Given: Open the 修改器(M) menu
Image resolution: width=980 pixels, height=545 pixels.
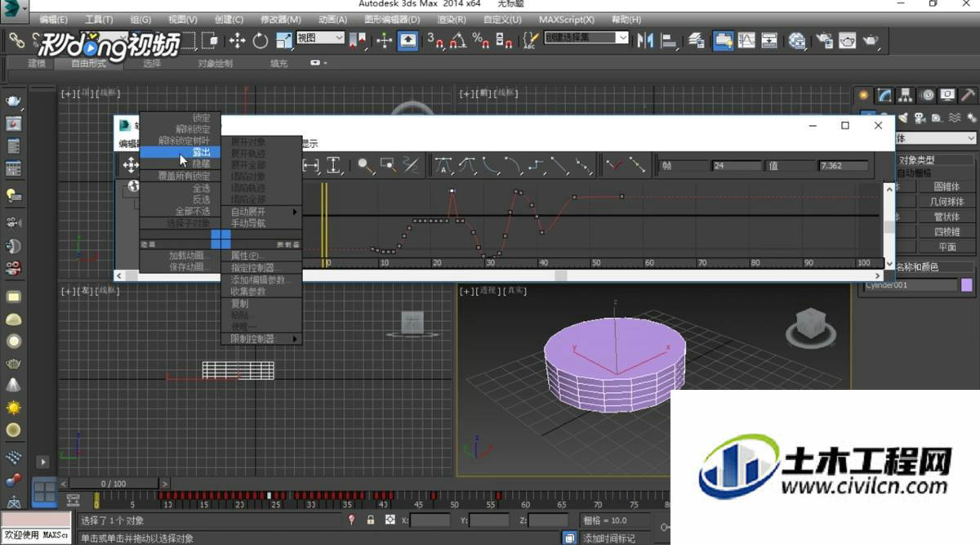Looking at the screenshot, I should coord(280,19).
